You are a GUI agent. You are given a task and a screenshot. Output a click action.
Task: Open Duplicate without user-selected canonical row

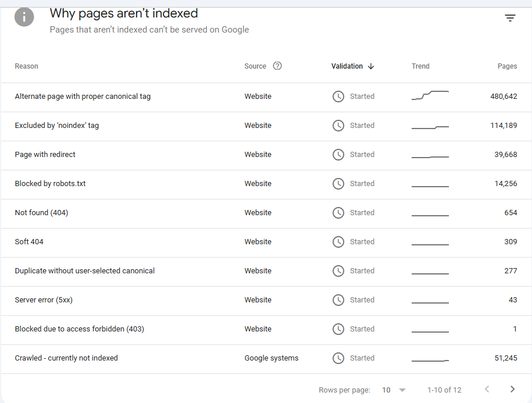pyautogui.click(x=85, y=271)
